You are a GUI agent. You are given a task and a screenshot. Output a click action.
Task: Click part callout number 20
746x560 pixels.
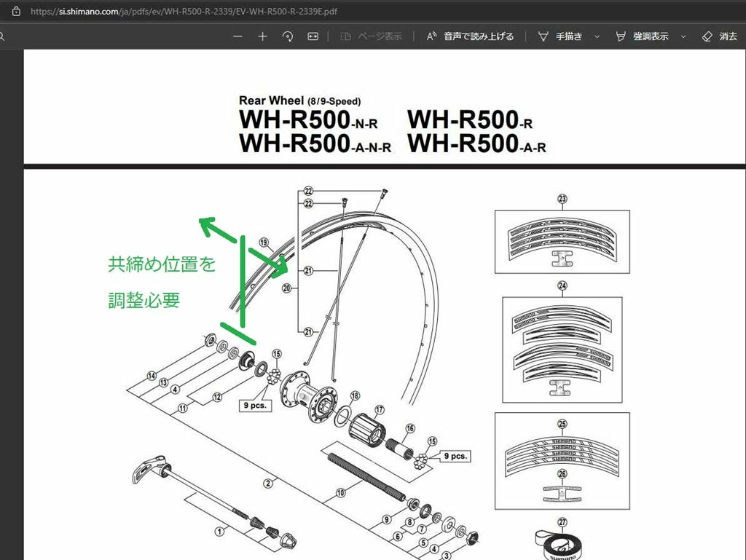pyautogui.click(x=286, y=288)
